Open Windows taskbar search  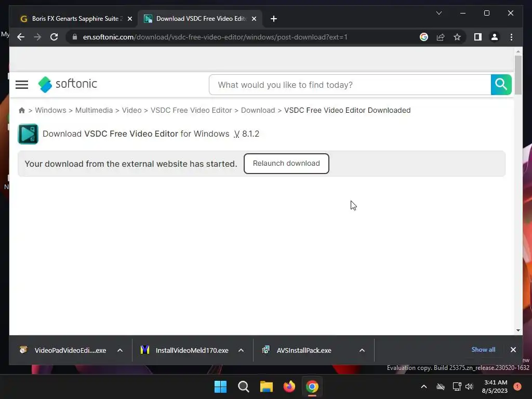pos(243,387)
